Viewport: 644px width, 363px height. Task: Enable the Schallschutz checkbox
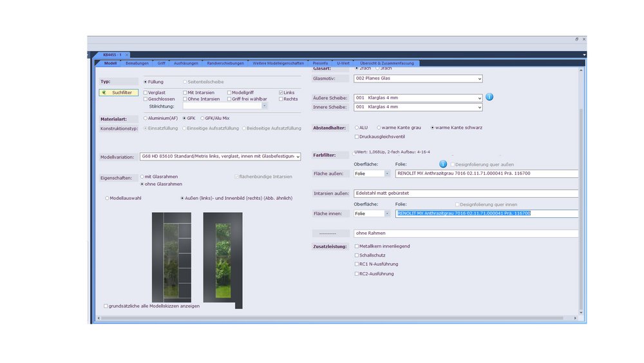point(357,255)
